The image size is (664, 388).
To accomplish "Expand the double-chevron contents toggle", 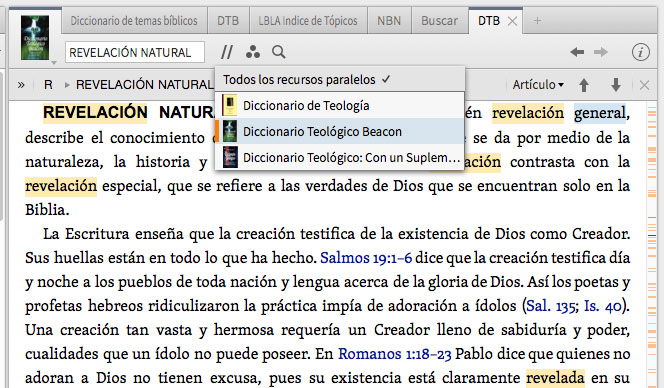I will pyautogui.click(x=21, y=85).
